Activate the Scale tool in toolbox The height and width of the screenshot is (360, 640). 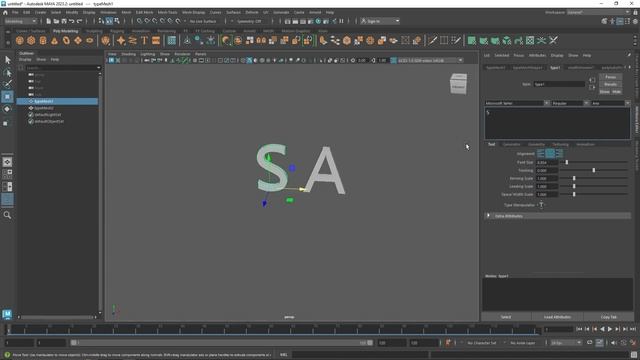7,122
